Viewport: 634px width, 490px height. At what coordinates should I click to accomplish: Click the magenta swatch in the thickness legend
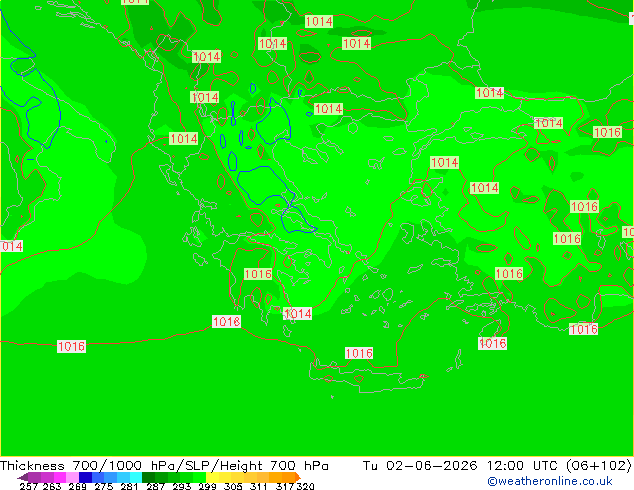[x=59, y=477]
